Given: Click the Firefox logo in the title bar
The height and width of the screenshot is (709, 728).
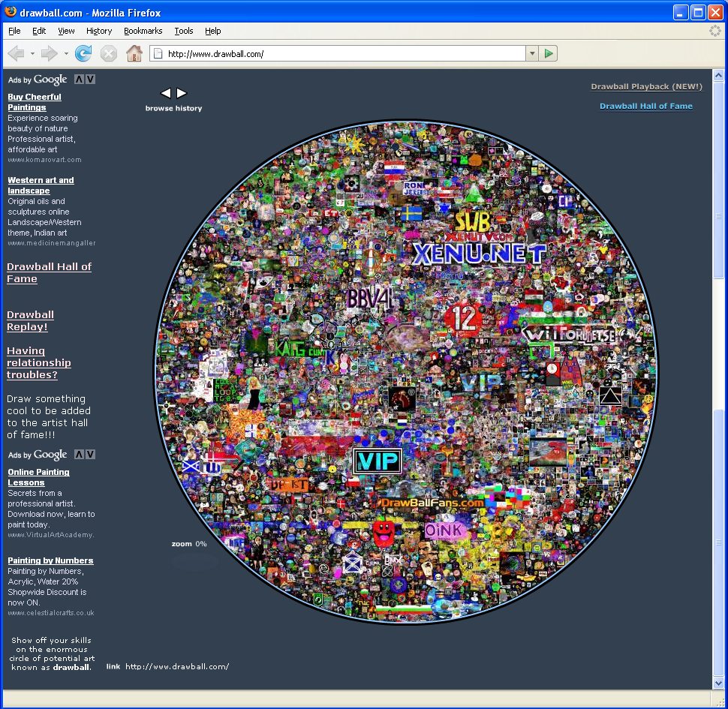Looking at the screenshot, I should tap(11, 12).
